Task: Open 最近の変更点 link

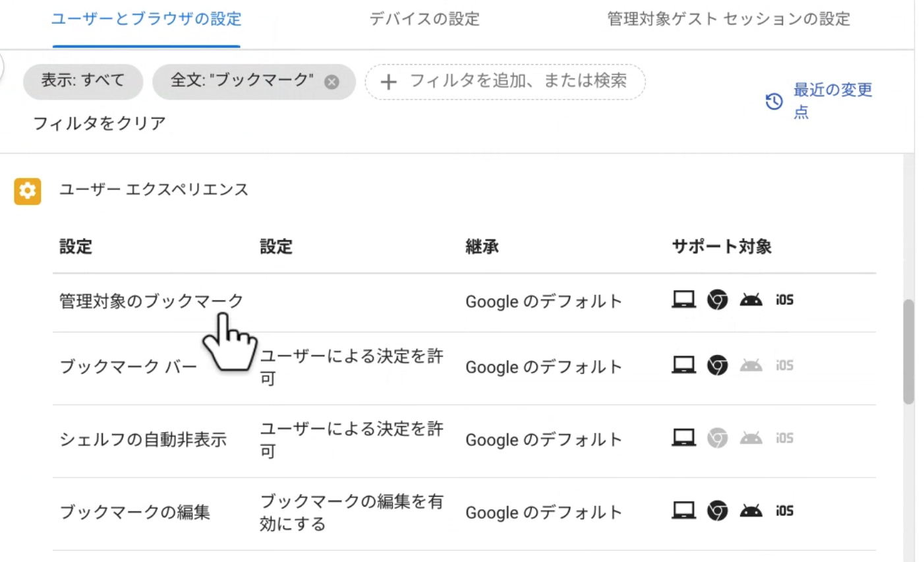Action: pos(832,100)
